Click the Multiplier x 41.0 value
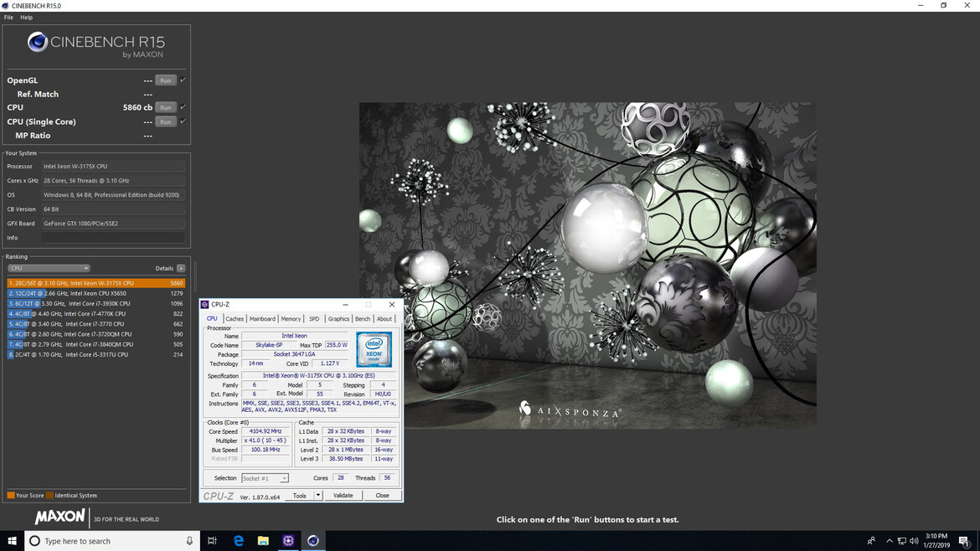980x551 pixels. [266, 441]
